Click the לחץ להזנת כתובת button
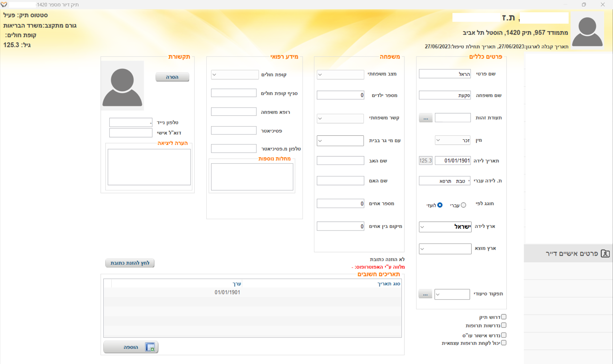 pos(130,263)
